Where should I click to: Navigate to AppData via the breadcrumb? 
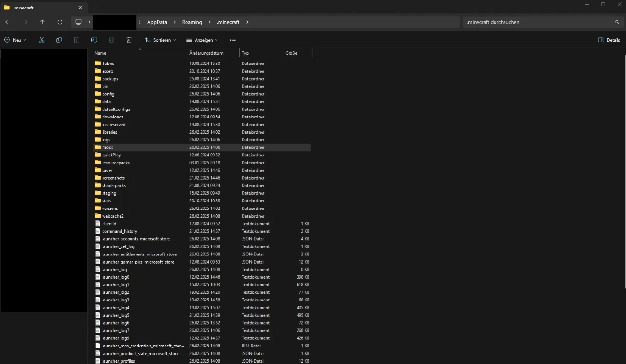coord(157,22)
